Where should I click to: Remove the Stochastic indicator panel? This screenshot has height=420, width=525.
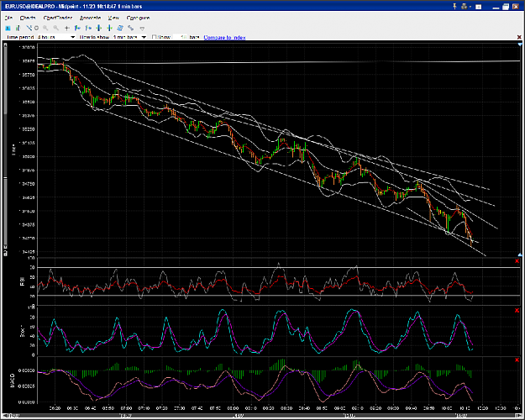tap(517, 311)
